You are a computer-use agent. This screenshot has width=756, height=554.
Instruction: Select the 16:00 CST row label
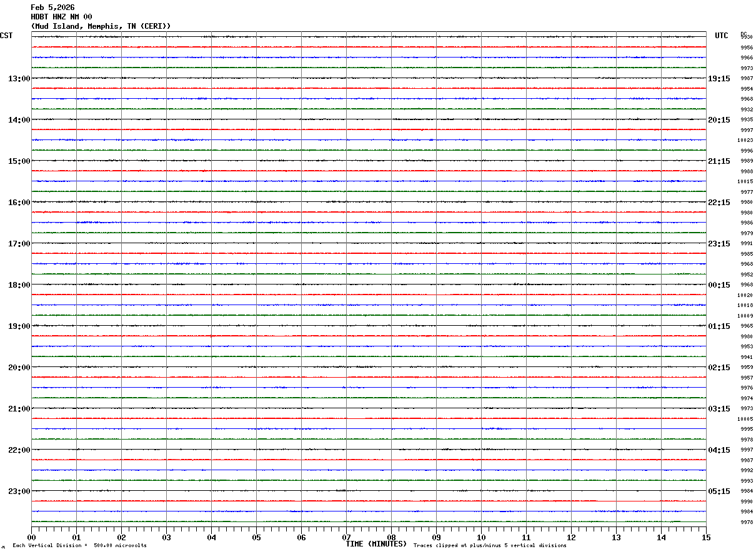tap(19, 203)
